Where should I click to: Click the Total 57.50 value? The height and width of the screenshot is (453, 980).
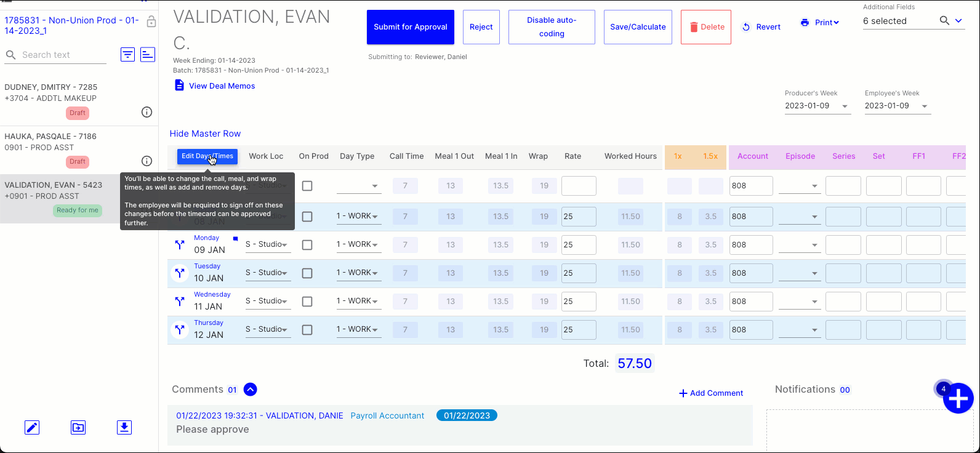pos(635,364)
